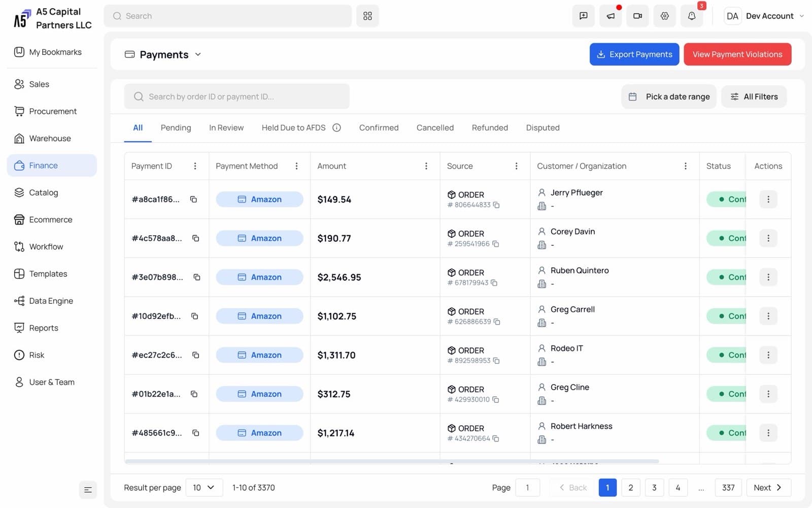Click the table's horizontal scrollbar
The image size is (812, 508).
point(392,461)
